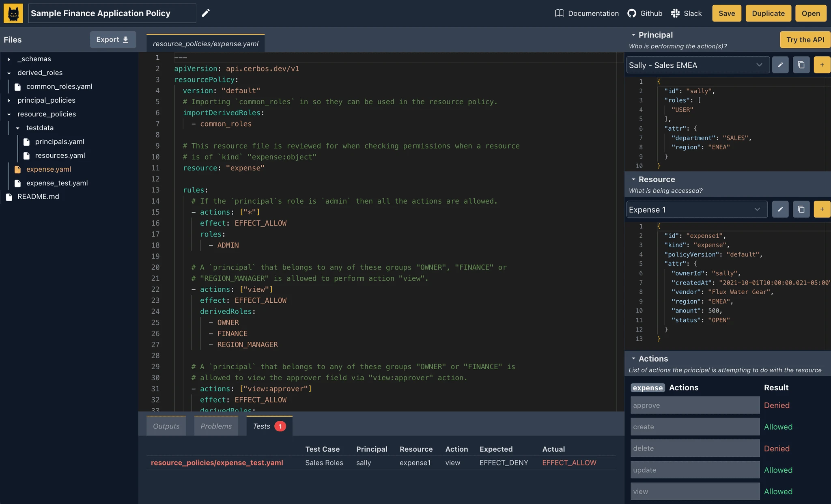Copy the Sally principal JSON via copy icon
831x504 pixels.
pyautogui.click(x=801, y=65)
